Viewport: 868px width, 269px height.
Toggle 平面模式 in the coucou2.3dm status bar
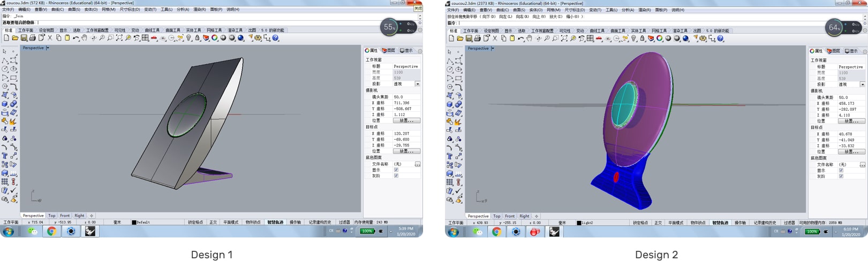click(x=676, y=222)
